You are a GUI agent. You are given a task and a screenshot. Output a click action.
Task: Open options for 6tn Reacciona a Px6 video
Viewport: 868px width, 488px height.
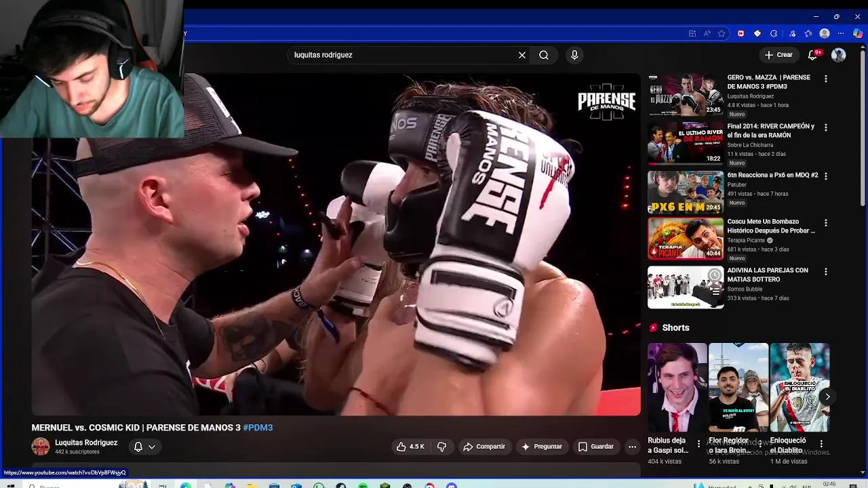tap(825, 176)
